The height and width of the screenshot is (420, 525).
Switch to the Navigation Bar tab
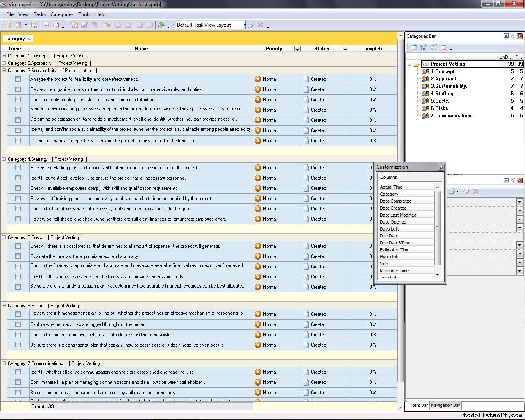point(445,405)
